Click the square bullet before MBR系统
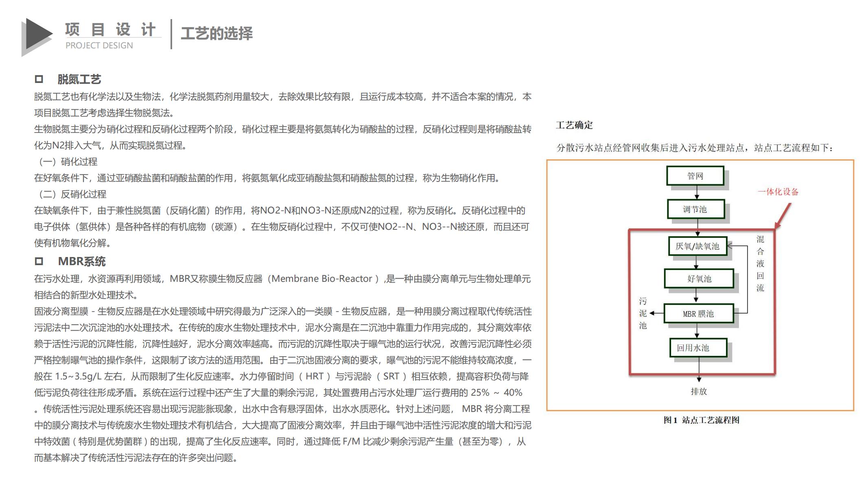Screen dimensions: 868x488 tap(39, 261)
